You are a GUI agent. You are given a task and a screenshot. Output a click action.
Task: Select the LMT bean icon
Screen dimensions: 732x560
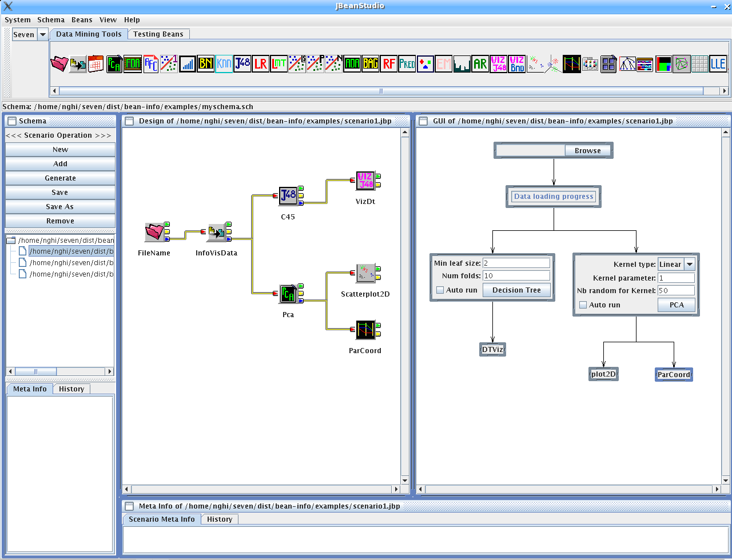pos(279,63)
